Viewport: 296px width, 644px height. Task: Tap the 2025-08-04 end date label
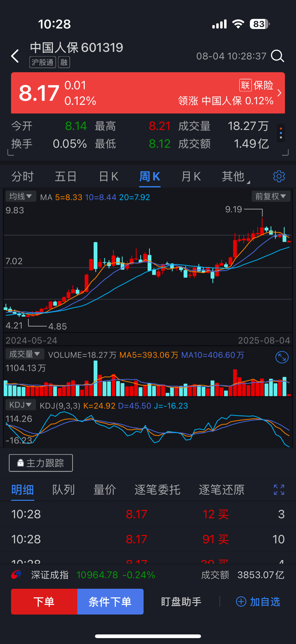(x=264, y=340)
